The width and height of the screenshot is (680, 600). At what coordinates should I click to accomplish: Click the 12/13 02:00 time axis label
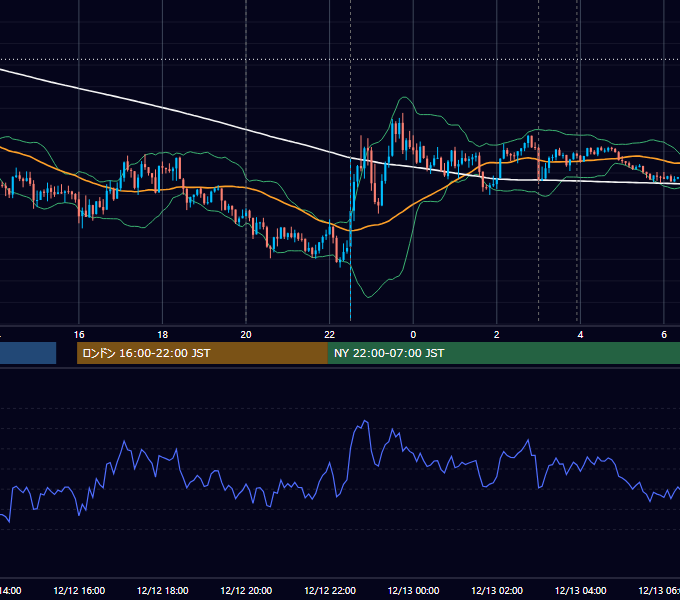(x=497, y=590)
